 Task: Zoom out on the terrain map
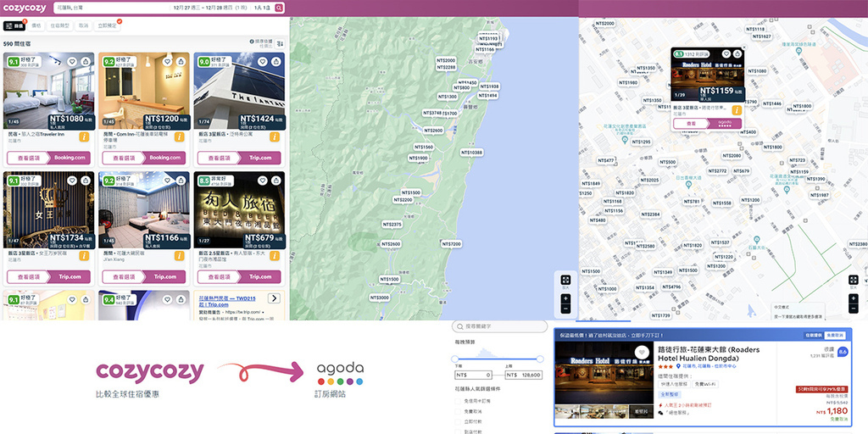[x=565, y=309]
